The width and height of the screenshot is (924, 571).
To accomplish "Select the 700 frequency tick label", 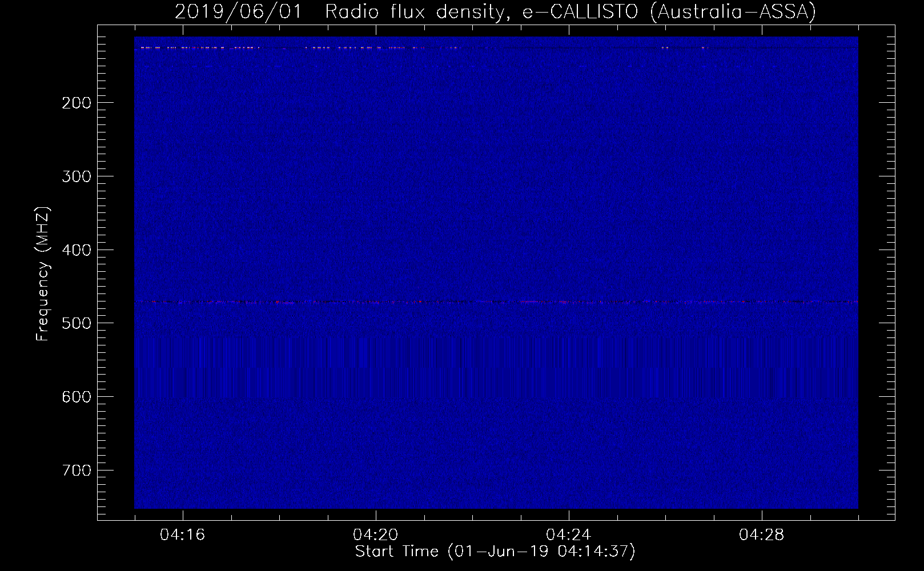I will [76, 471].
